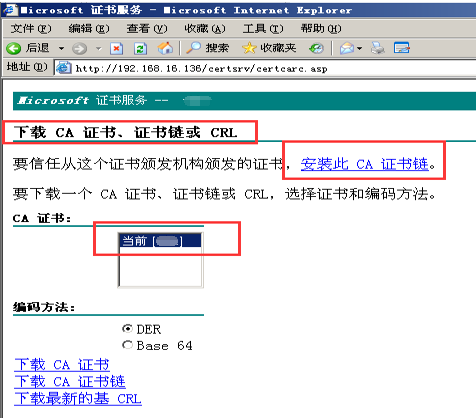Click the 安装此 CA 证书链 link
The image size is (476, 418).
(365, 164)
